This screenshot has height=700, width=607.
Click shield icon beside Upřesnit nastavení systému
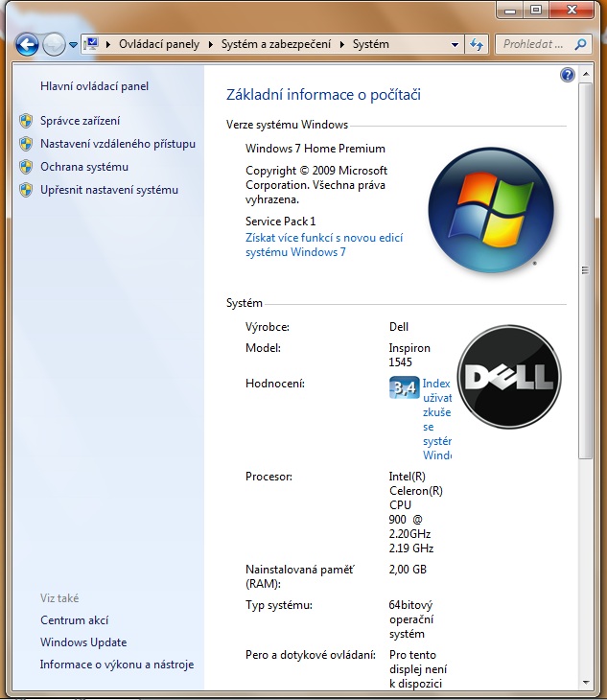coord(26,190)
